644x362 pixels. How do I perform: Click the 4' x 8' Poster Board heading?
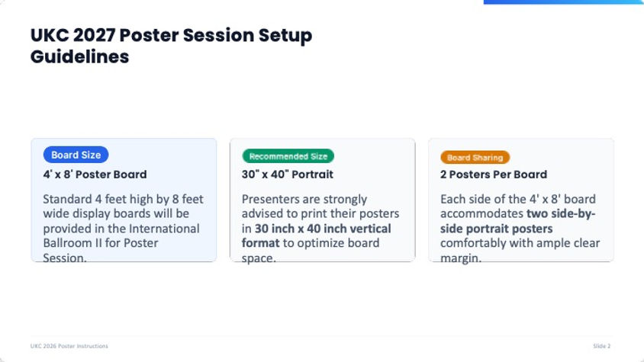point(95,175)
